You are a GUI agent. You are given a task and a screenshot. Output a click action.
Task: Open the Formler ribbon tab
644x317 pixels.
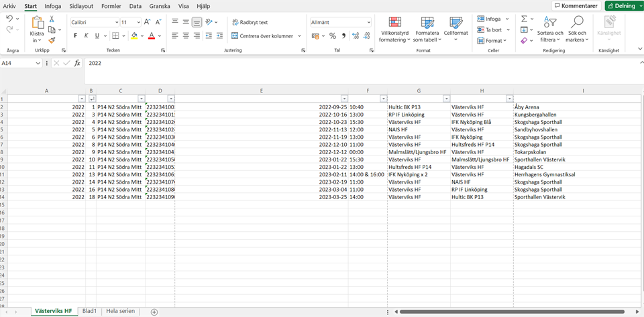point(111,6)
